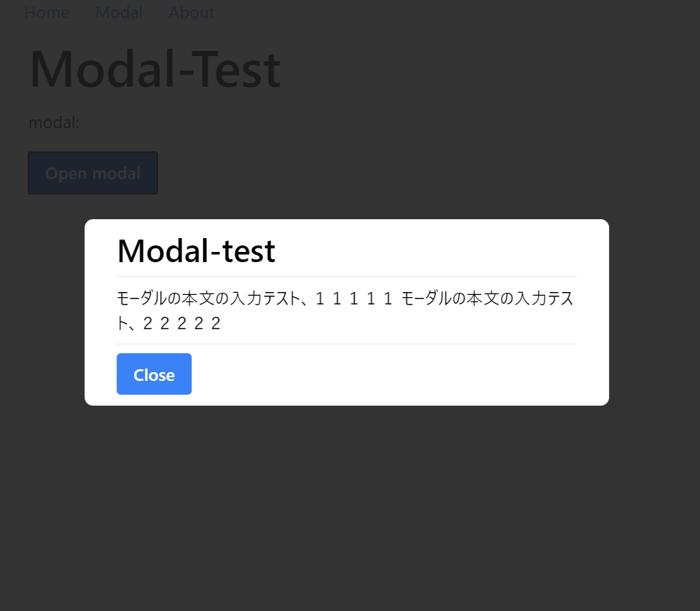Select the Modal nav item
This screenshot has height=611, width=700.
tap(119, 12)
